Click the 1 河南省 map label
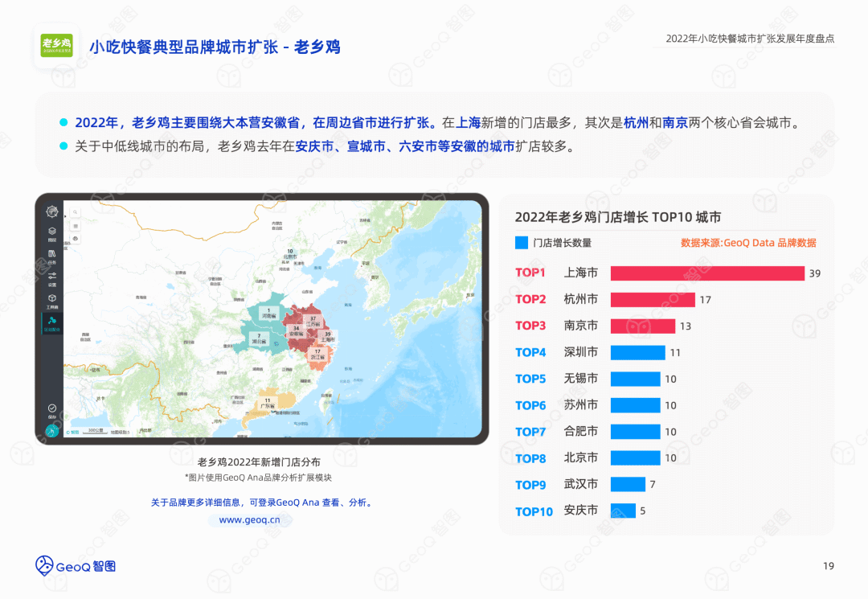 (x=268, y=314)
